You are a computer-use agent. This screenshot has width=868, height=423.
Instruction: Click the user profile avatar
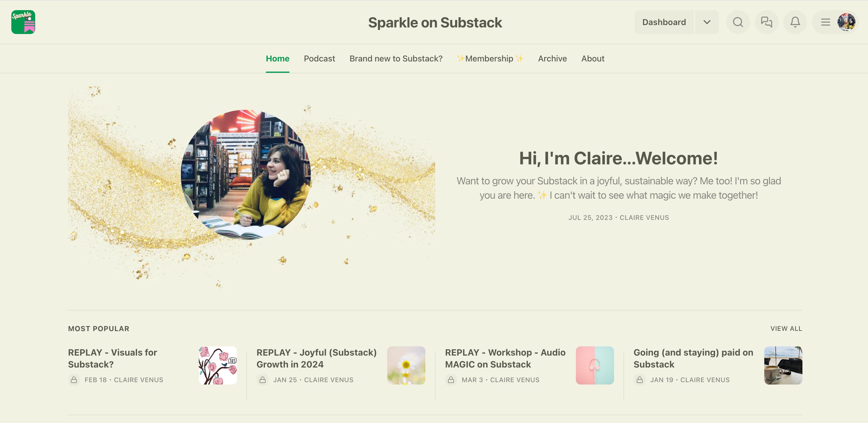(846, 22)
